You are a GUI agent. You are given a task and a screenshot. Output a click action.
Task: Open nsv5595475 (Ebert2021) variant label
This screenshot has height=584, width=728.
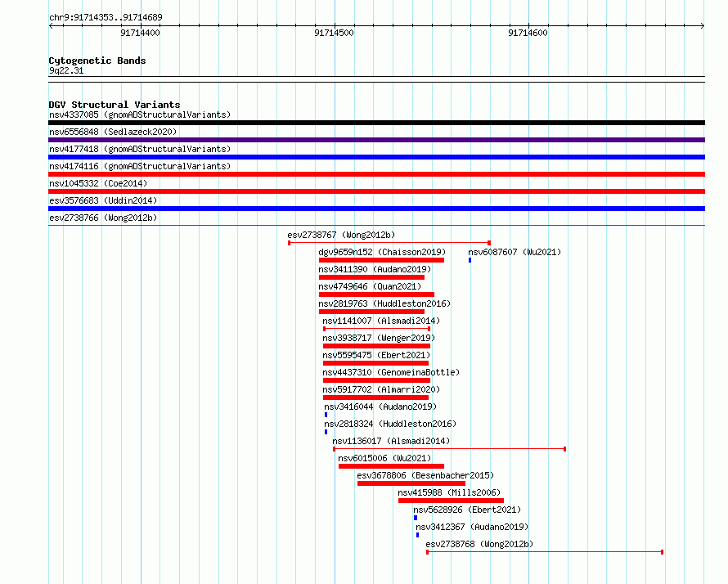[x=376, y=355]
